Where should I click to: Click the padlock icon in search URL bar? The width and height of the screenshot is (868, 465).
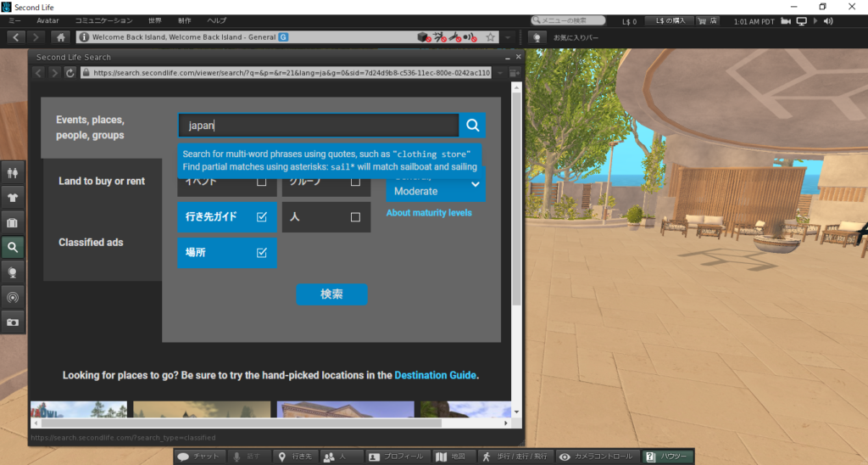click(86, 73)
